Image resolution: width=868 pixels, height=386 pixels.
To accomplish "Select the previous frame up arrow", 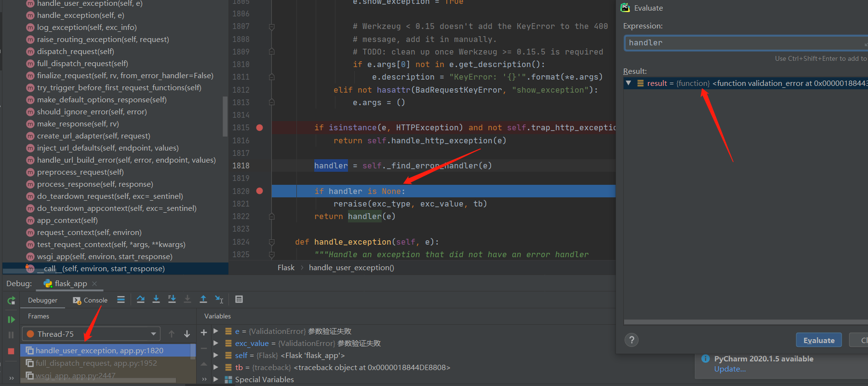I will tap(172, 334).
